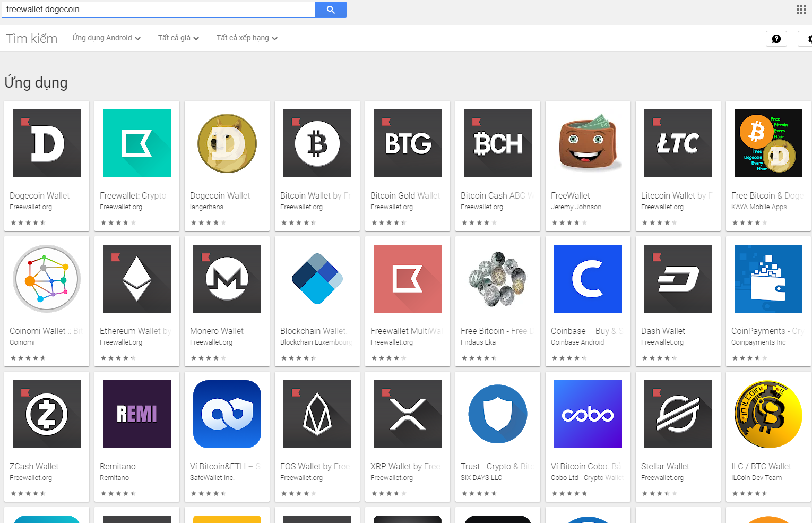
Task: Visit developer Jeremy Johnson page
Action: [576, 207]
